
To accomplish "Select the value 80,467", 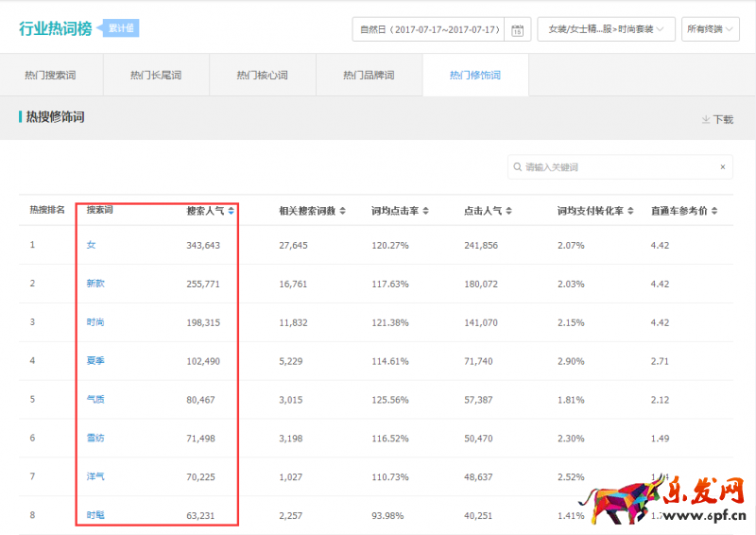I will pos(200,400).
